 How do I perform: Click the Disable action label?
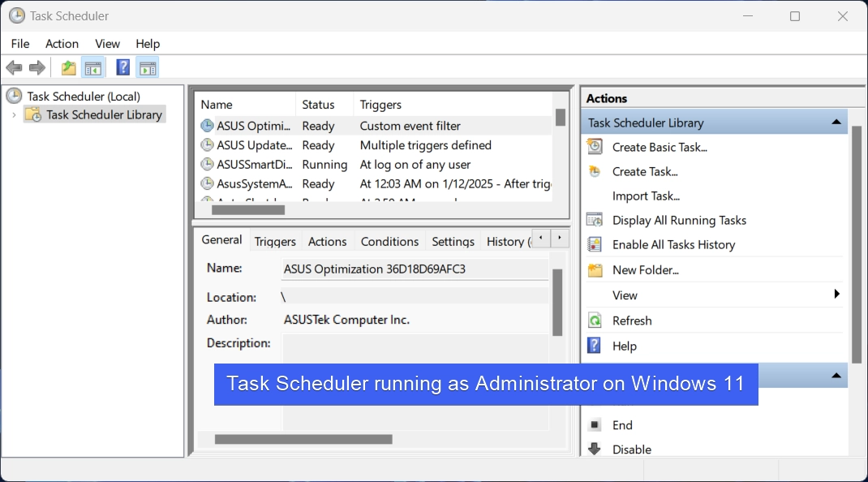[632, 450]
